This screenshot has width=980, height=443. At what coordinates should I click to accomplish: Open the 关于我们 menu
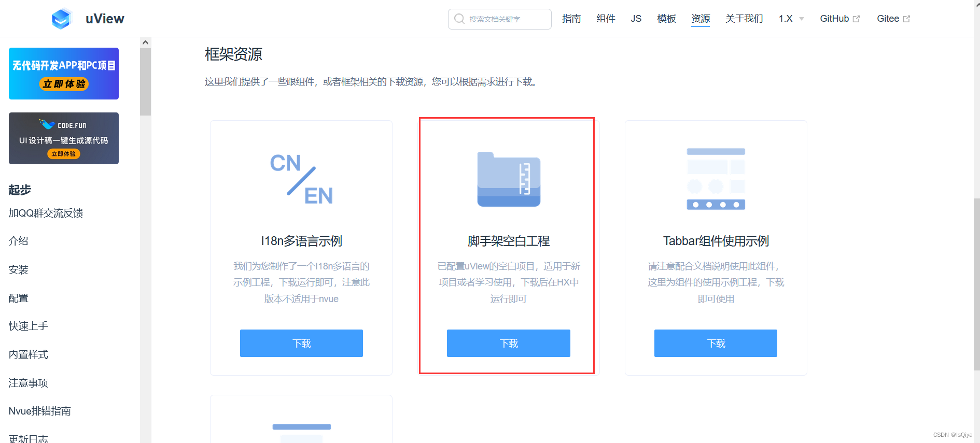[x=744, y=19]
